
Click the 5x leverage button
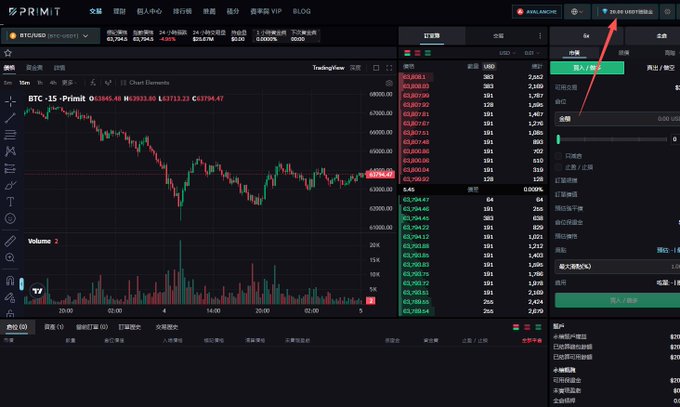click(x=586, y=36)
